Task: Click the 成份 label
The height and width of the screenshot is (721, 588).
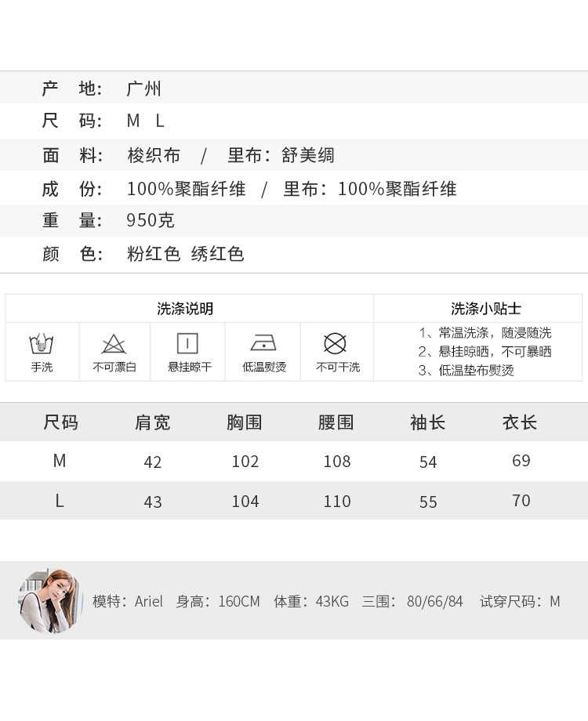Action: point(72,189)
